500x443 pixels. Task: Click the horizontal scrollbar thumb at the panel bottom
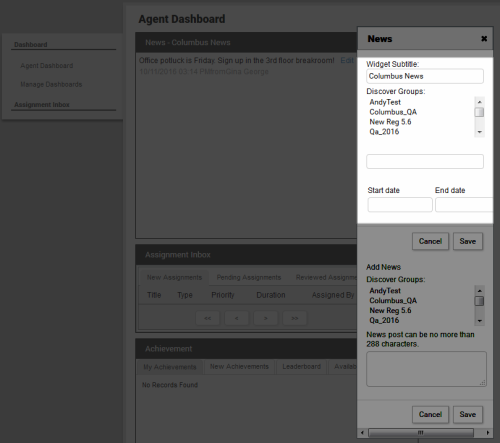tap(421, 433)
